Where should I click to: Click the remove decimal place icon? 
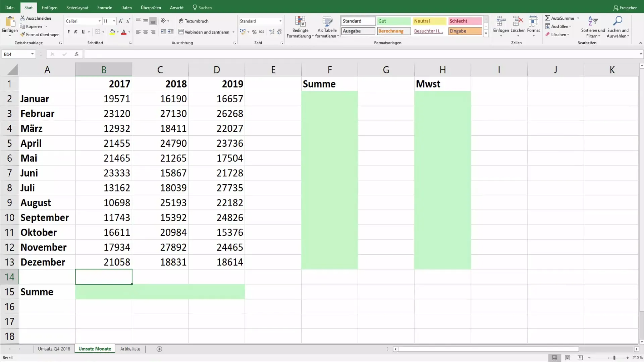click(279, 32)
